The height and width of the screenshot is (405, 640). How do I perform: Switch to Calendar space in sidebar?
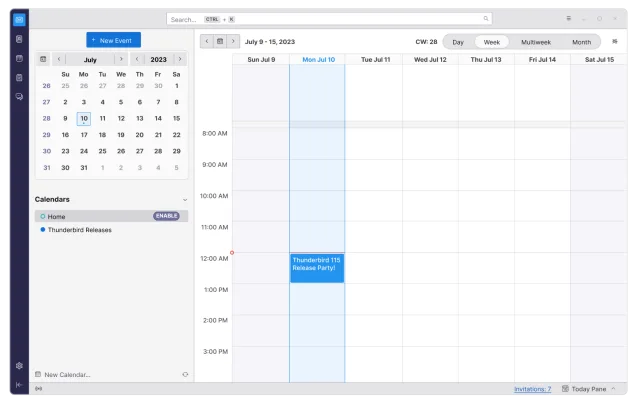click(19, 58)
